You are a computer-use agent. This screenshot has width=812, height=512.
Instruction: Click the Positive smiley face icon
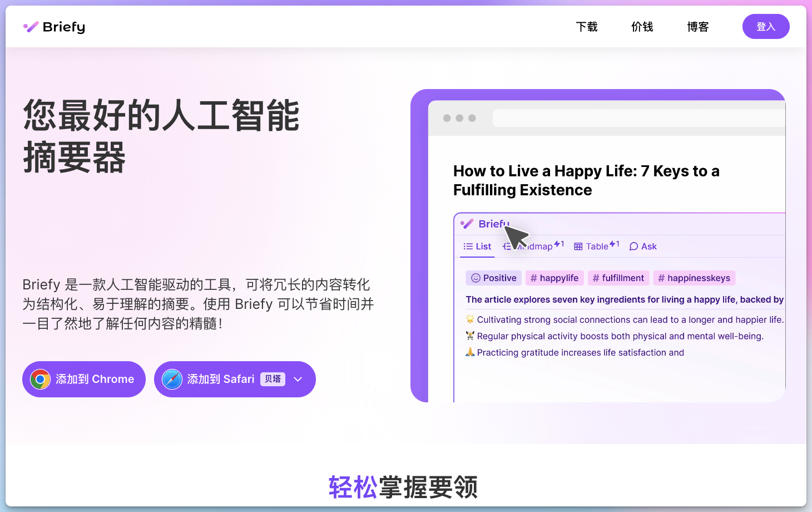(476, 278)
